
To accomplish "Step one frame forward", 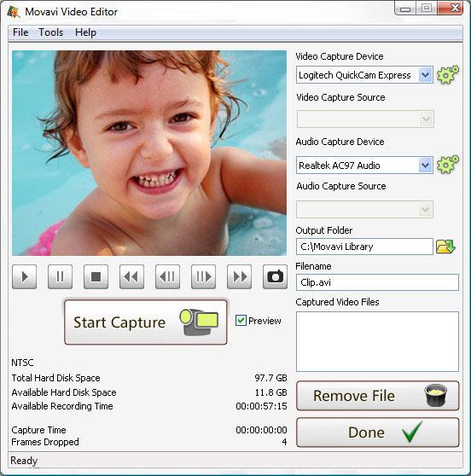I will click(203, 276).
